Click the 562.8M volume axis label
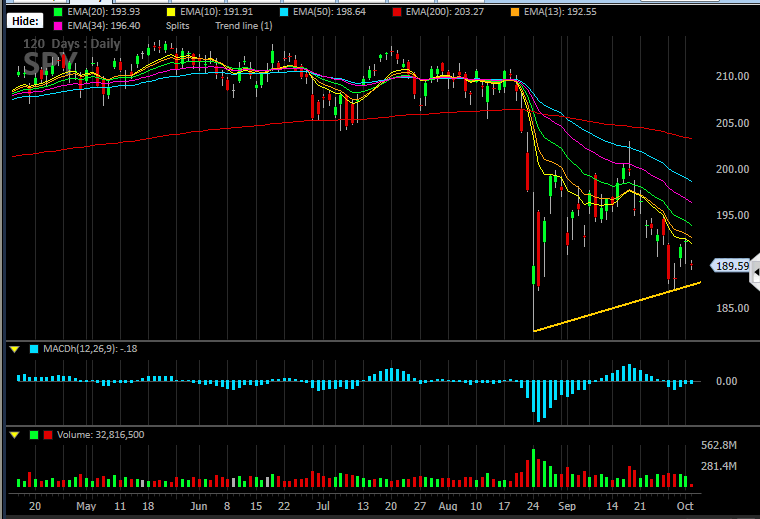 [x=719, y=445]
